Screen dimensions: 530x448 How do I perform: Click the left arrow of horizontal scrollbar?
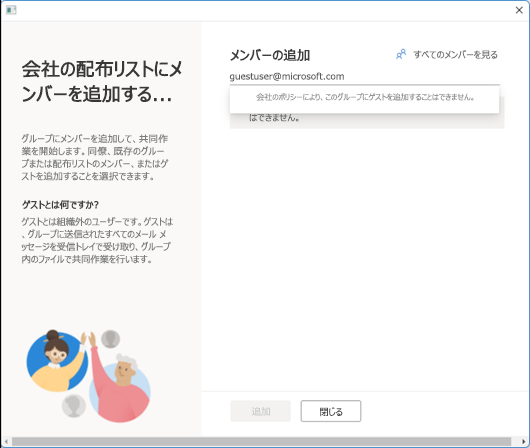click(x=6, y=441)
